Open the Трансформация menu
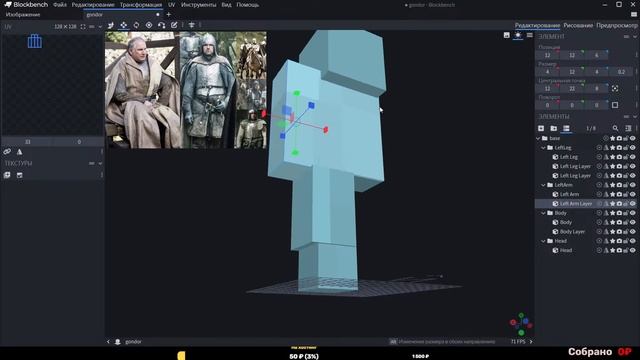Image resolution: width=640 pixels, height=360 pixels. (141, 5)
